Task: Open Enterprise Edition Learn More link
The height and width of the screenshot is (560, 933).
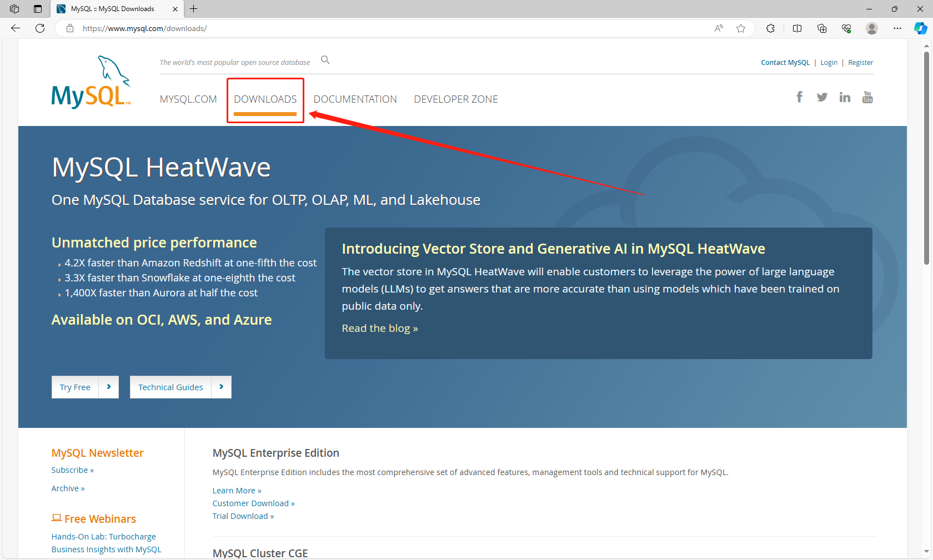Action: [237, 491]
